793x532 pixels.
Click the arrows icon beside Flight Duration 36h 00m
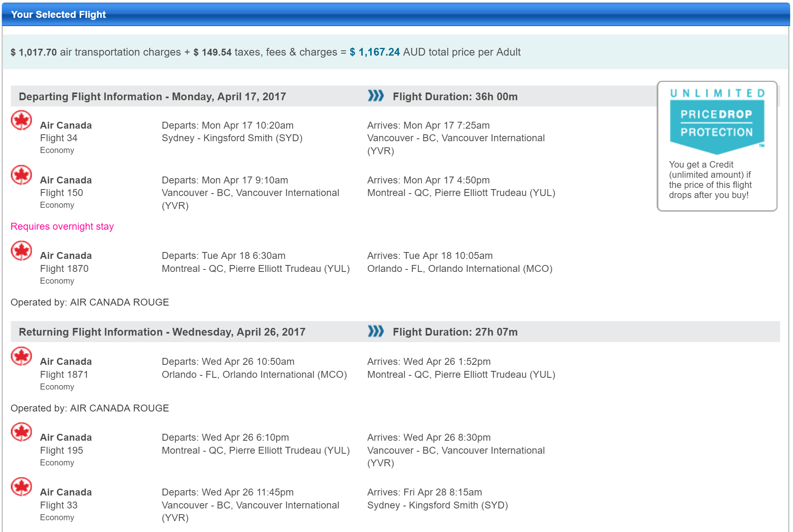(376, 96)
